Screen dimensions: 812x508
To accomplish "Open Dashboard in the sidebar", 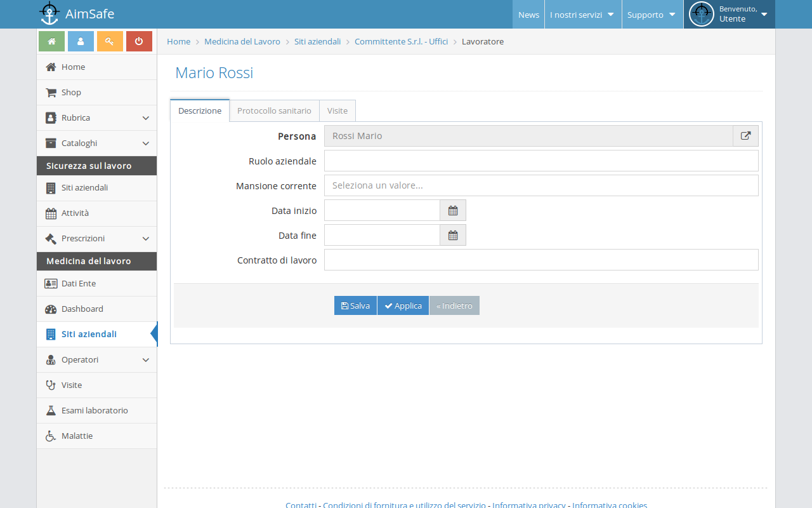I will 96,309.
